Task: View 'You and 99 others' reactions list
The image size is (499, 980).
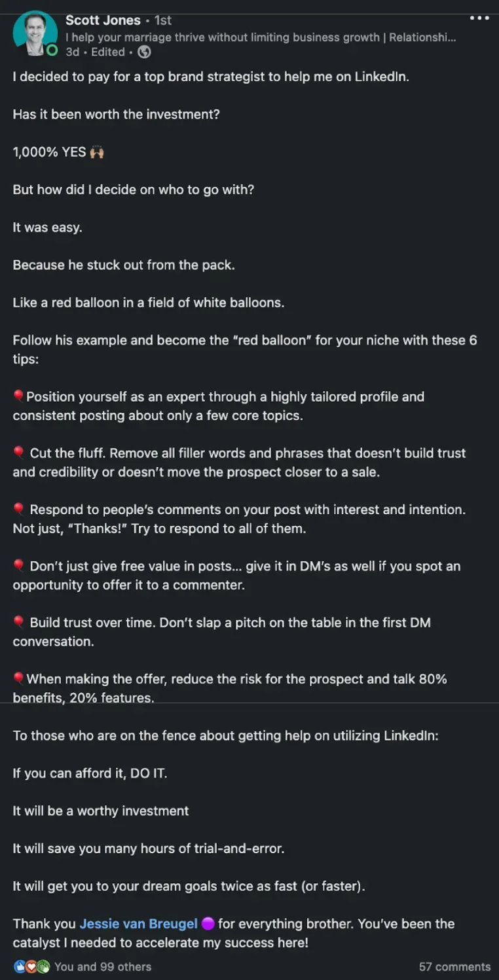Action: click(103, 966)
